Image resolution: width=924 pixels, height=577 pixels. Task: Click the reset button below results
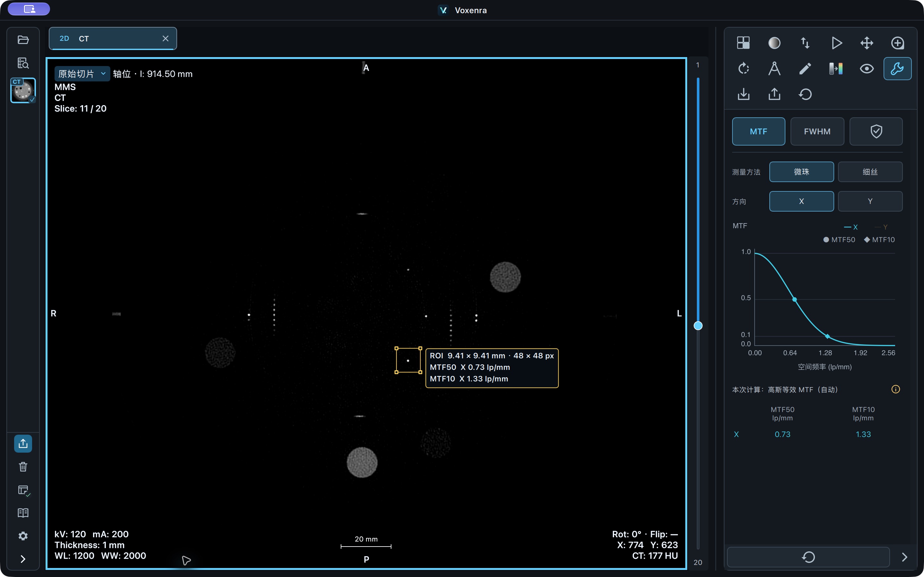click(x=808, y=557)
